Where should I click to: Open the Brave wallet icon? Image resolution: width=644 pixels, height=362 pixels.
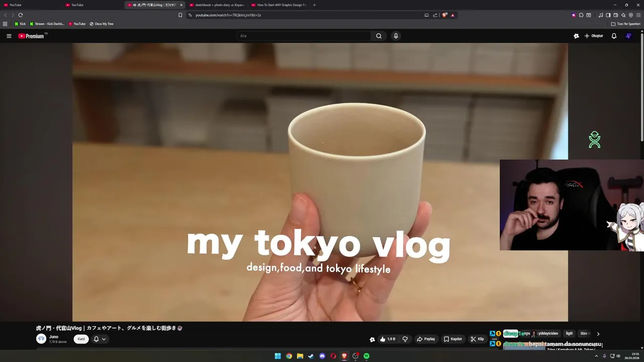point(615,15)
